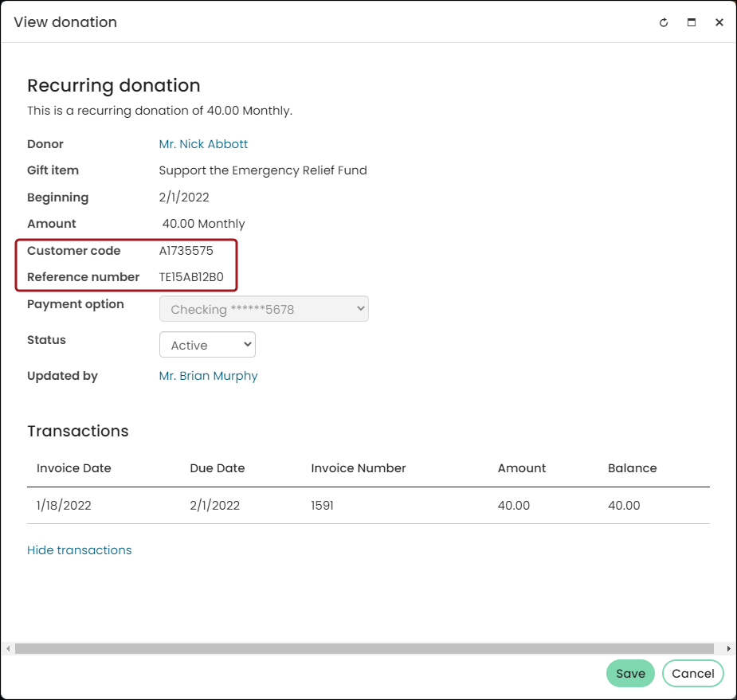Click the Invoice Date column header

(x=74, y=468)
